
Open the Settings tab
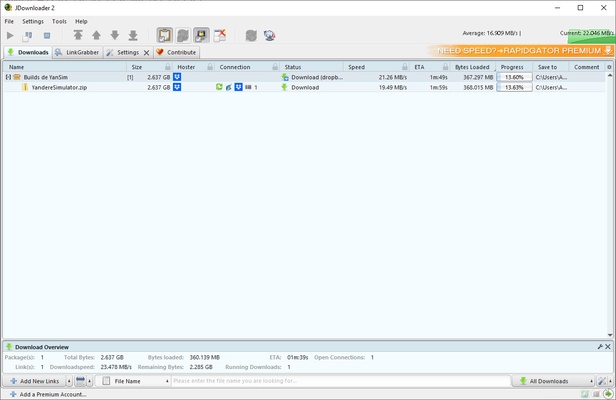click(x=123, y=52)
